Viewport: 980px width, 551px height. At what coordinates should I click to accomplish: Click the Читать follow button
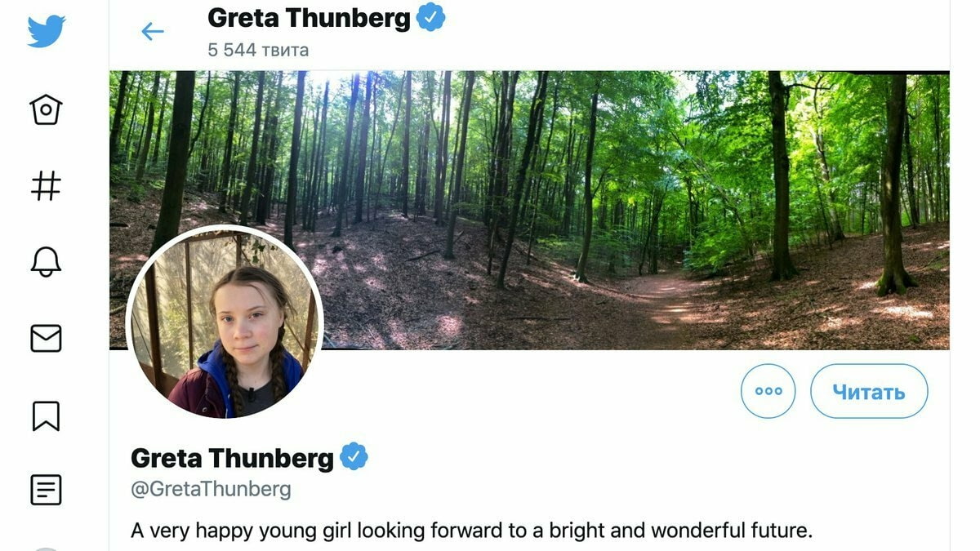coord(869,391)
